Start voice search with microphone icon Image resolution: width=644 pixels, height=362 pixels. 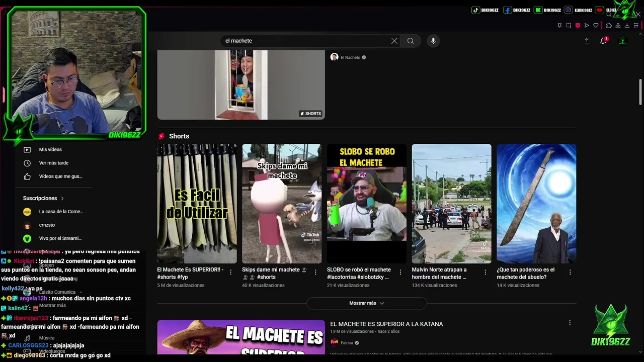(x=433, y=41)
